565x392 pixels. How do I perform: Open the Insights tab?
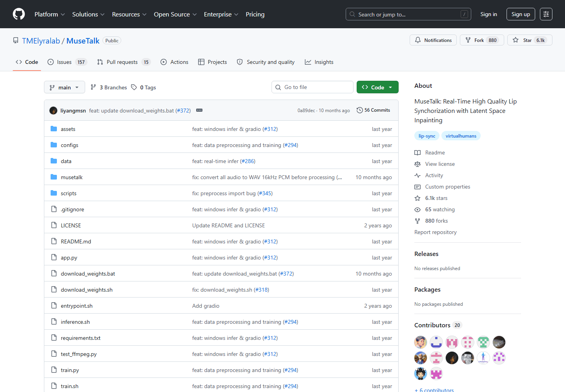click(x=319, y=62)
